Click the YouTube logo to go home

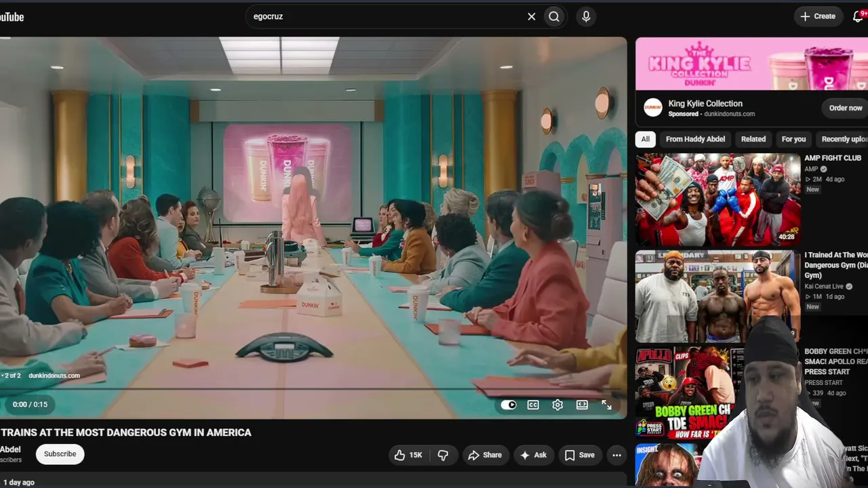pos(12,16)
